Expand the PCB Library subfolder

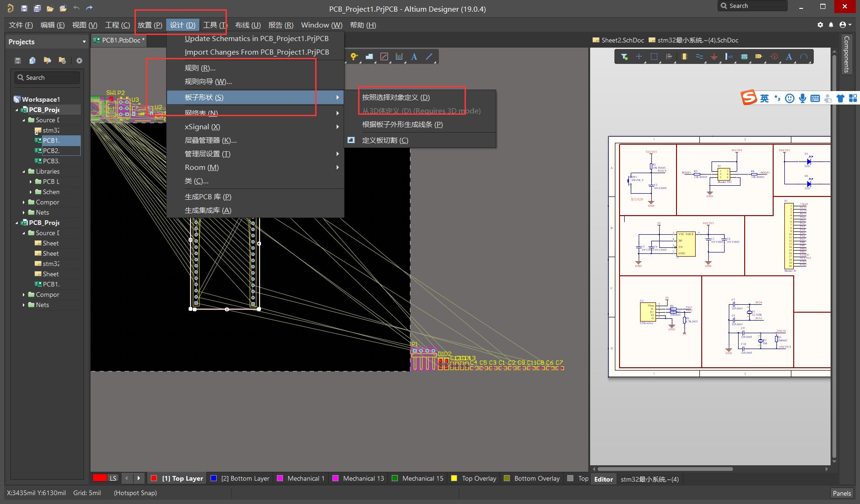click(x=31, y=182)
